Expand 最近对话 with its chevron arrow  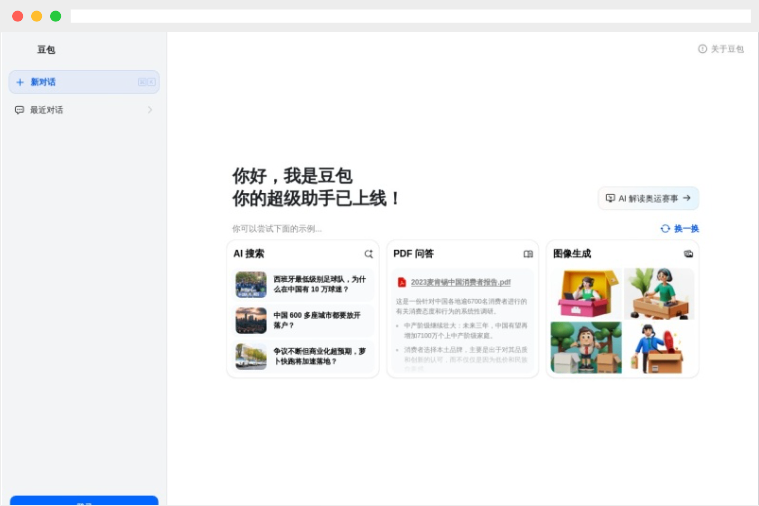[x=150, y=110]
